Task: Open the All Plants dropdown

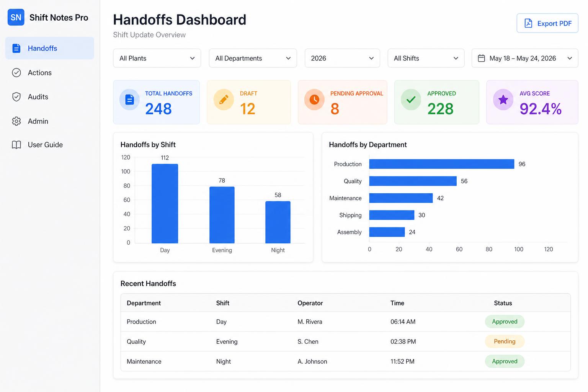Action: pyautogui.click(x=157, y=58)
